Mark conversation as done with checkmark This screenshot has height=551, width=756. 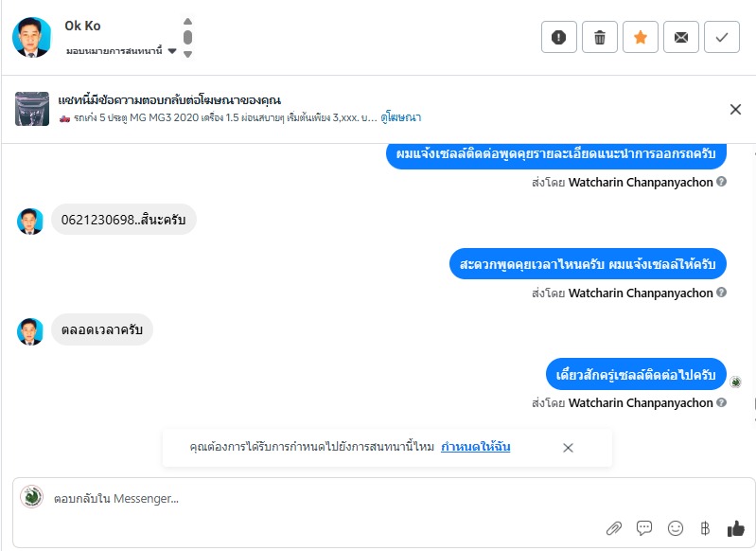722,37
